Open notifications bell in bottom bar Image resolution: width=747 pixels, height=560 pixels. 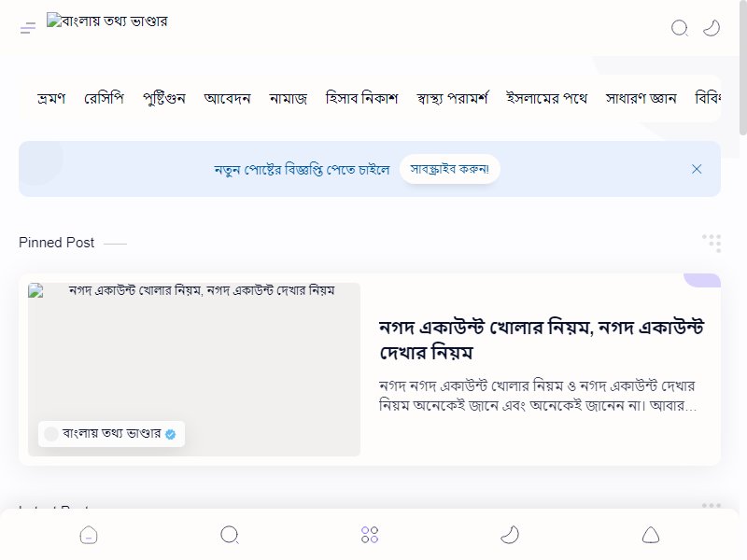(650, 534)
